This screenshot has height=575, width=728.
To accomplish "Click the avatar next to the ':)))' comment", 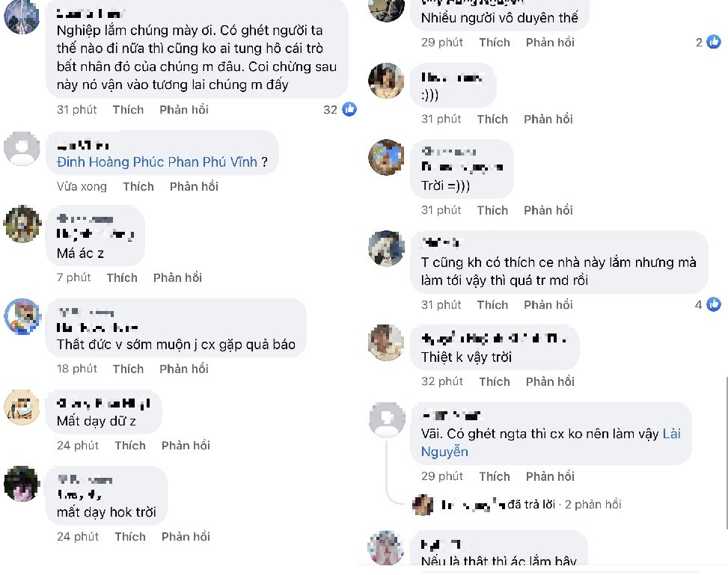I will [x=386, y=81].
